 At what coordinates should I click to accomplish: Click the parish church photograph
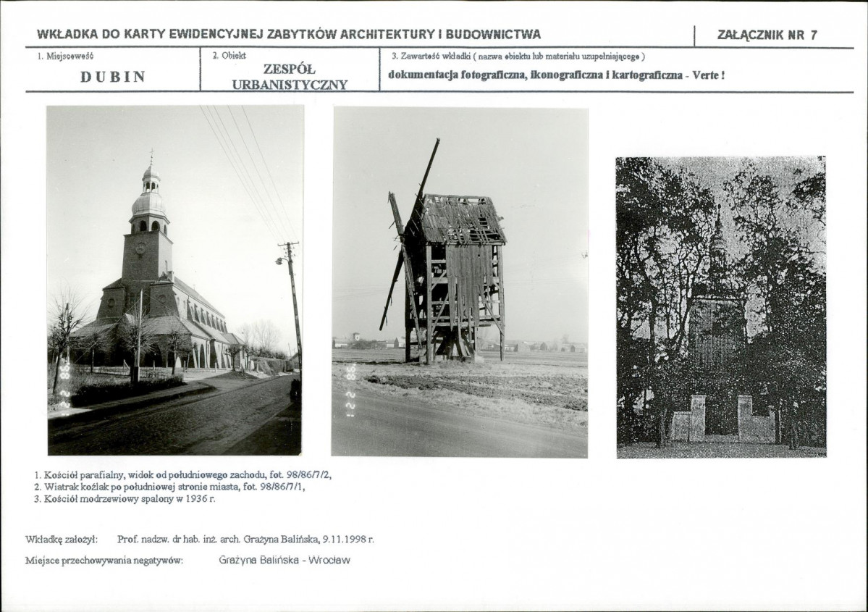[174, 280]
